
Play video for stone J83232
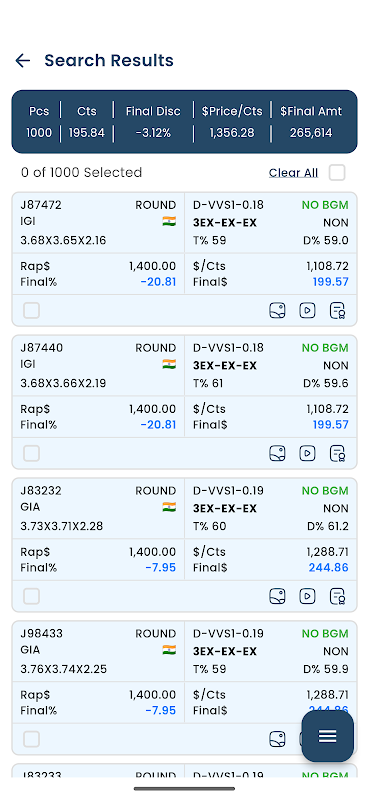tap(307, 596)
